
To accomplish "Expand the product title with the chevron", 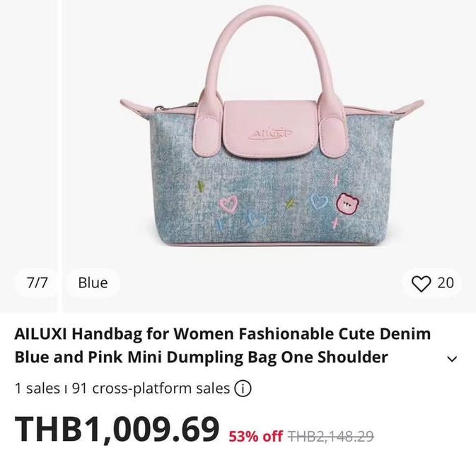I will tap(452, 359).
